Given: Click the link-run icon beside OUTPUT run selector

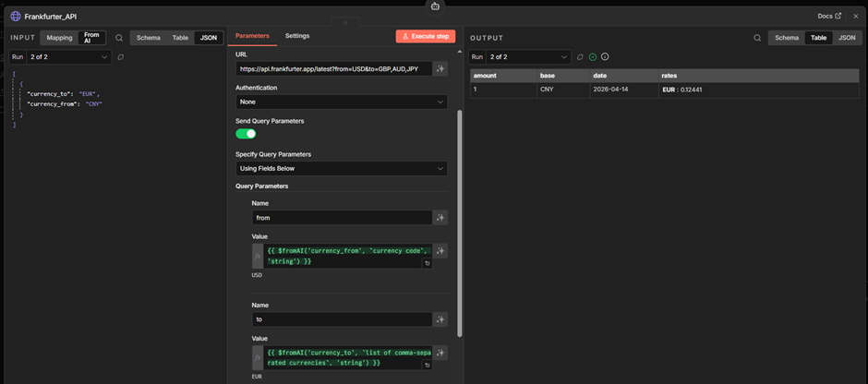Looking at the screenshot, I should pos(580,57).
